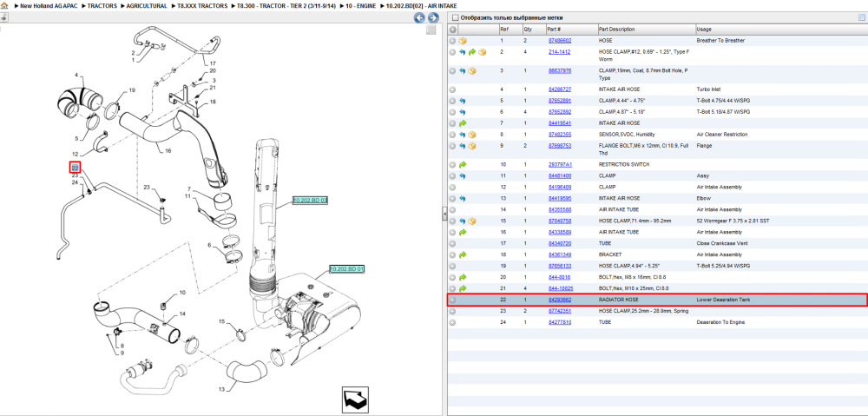868x416 pixels.
Task: Click blue arrow icon for part 86637976
Action: point(463,71)
